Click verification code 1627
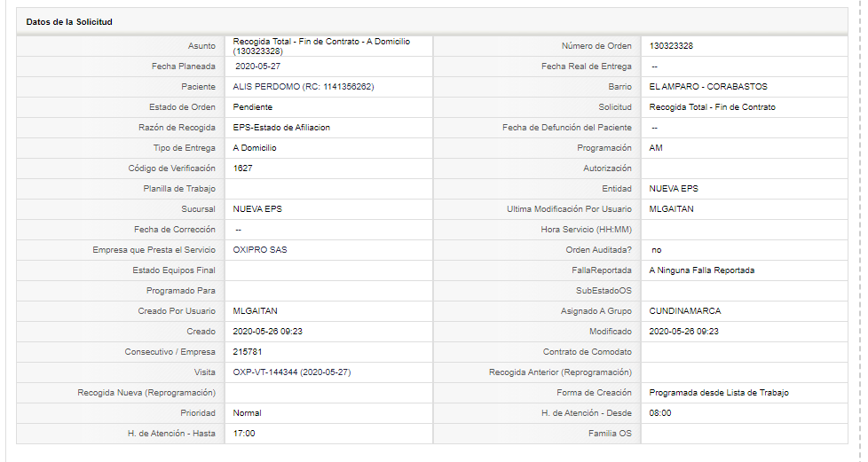Image resolution: width=868 pixels, height=462 pixels. click(x=242, y=168)
